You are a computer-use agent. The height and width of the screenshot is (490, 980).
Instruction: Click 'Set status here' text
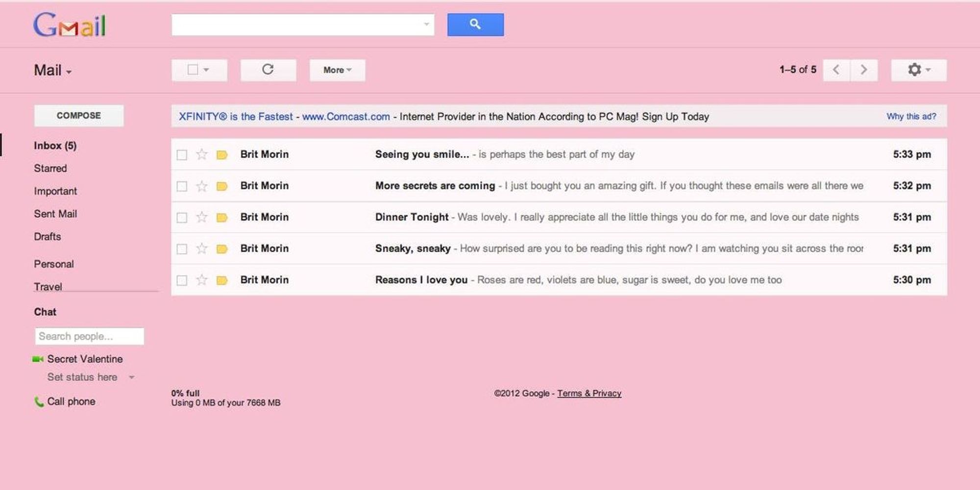[82, 377]
